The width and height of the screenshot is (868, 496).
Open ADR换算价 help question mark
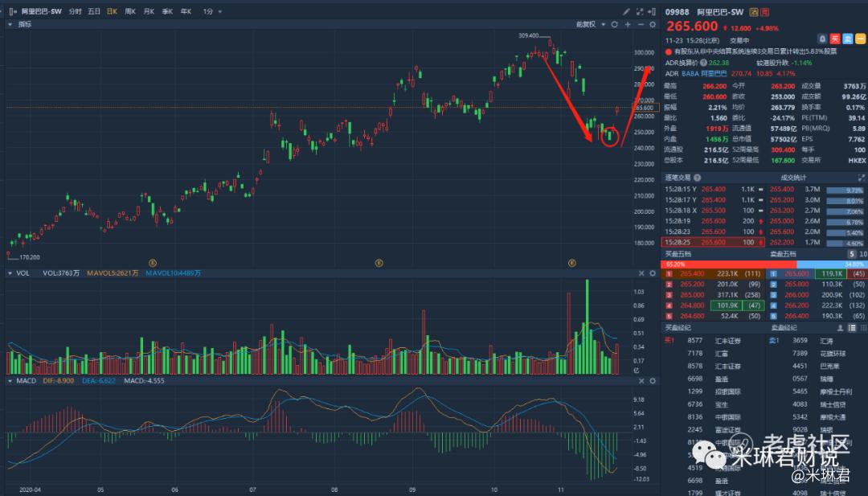[x=703, y=64]
